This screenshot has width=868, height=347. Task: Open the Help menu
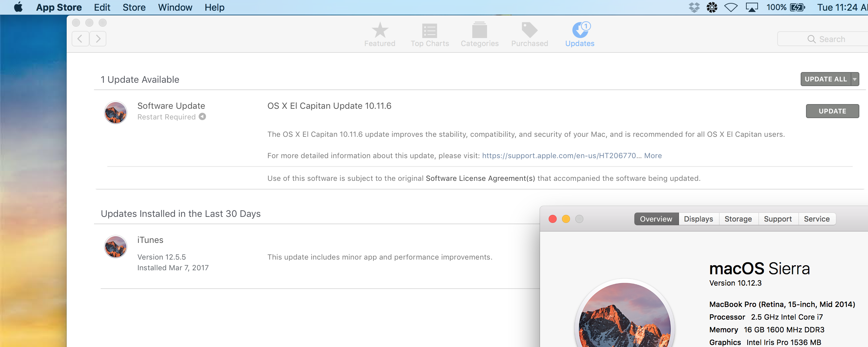point(215,7)
